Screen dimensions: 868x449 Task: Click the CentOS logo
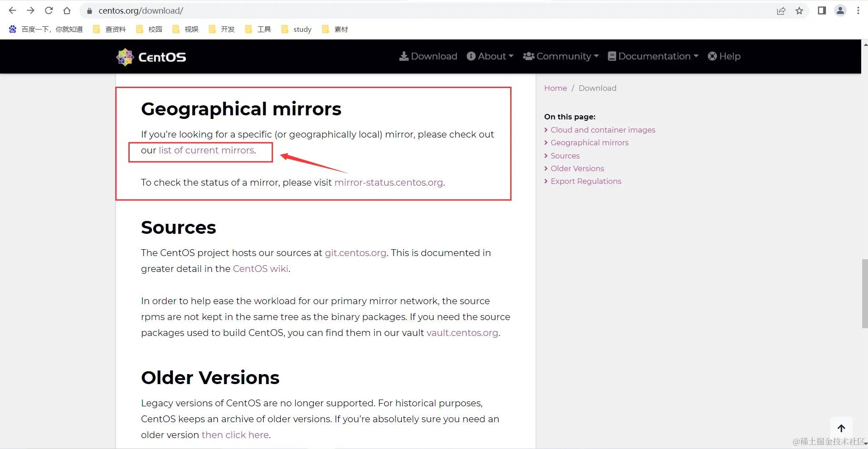pos(151,57)
